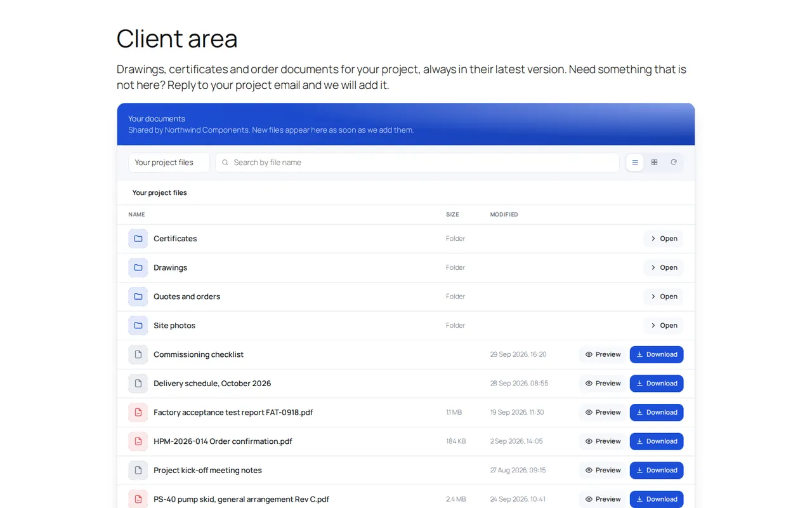Screen dimensions: 812x508
Task: Select the Site photos folder name
Action: click(174, 326)
